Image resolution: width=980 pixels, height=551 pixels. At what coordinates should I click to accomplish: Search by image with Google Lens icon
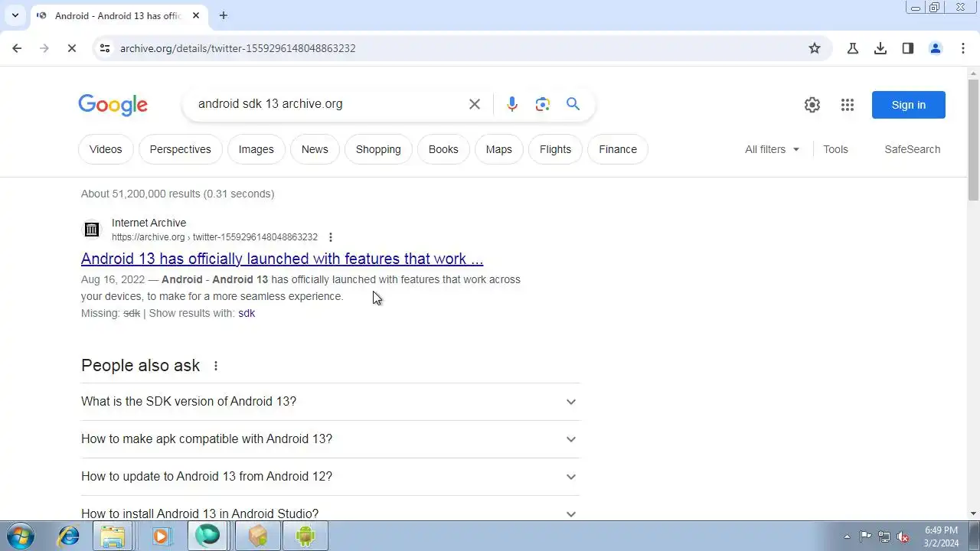543,104
